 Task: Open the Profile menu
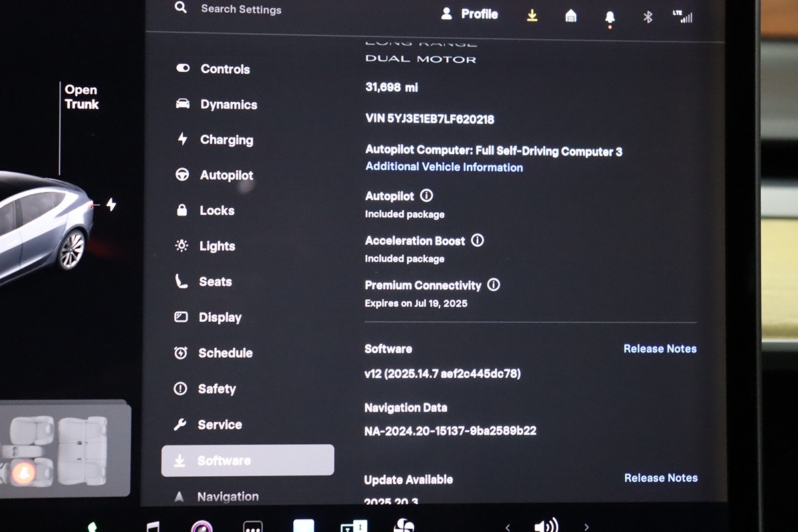(469, 14)
